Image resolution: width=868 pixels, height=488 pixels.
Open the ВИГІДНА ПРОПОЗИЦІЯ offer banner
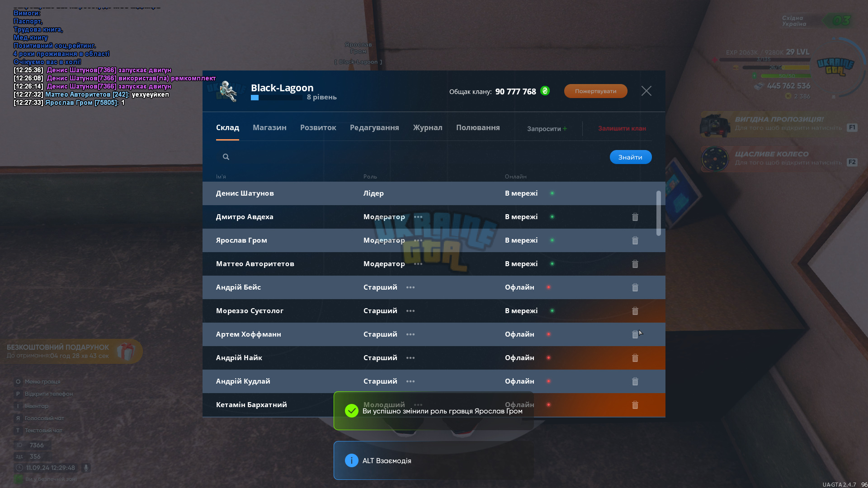click(x=778, y=124)
